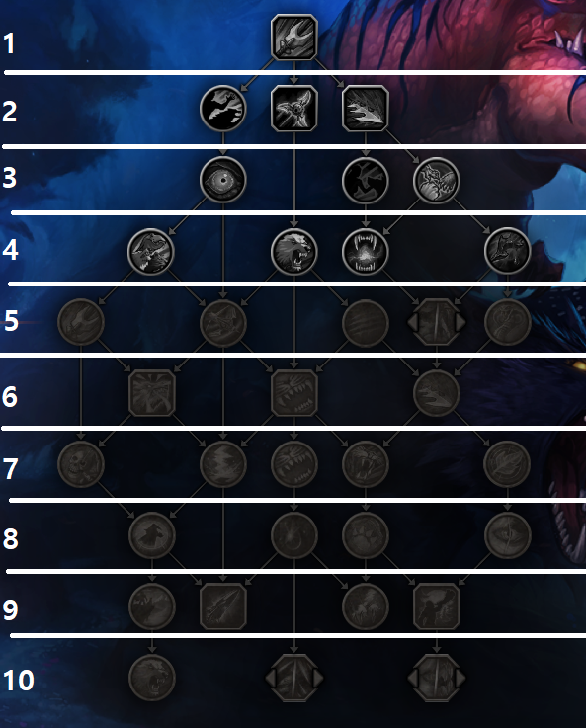Pick the beast eye talent in row 3
This screenshot has width=586, height=728.
(x=223, y=180)
